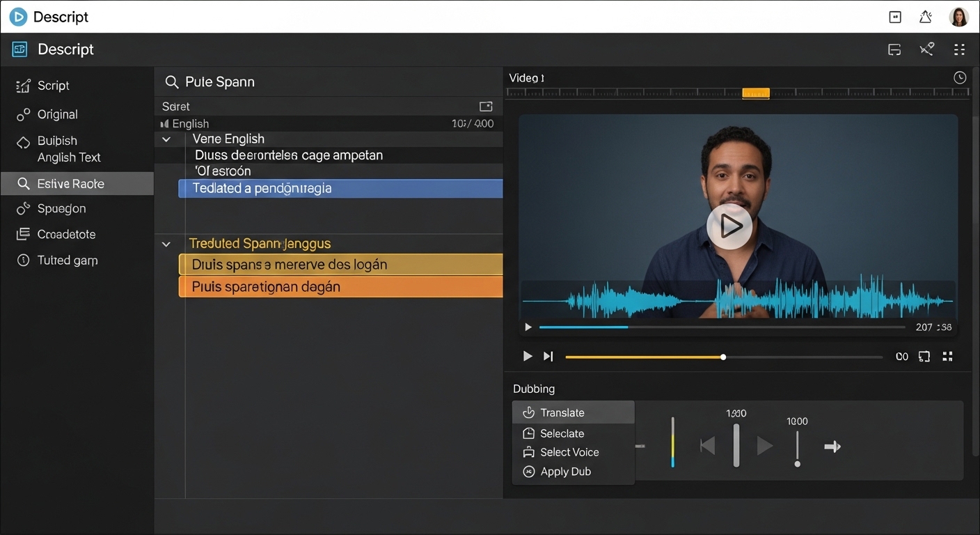Skip to next using the playback bar
This screenshot has width=980, height=535.
[x=548, y=357]
